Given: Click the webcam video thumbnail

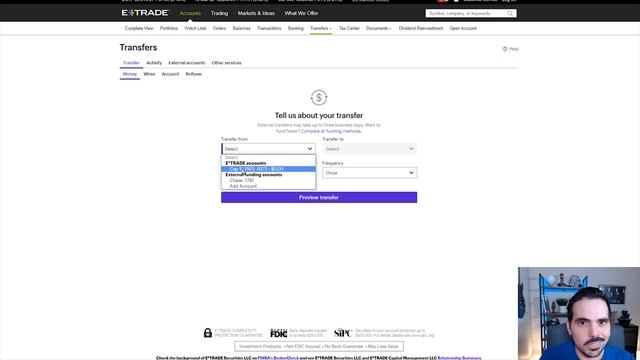Looking at the screenshot, I should 579,313.
